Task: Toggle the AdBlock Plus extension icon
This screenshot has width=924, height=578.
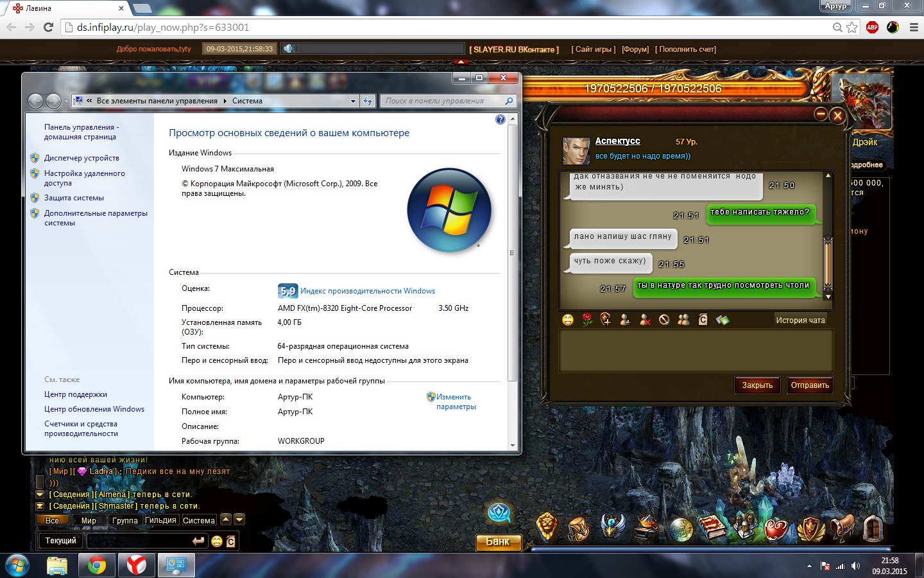Action: tap(872, 27)
